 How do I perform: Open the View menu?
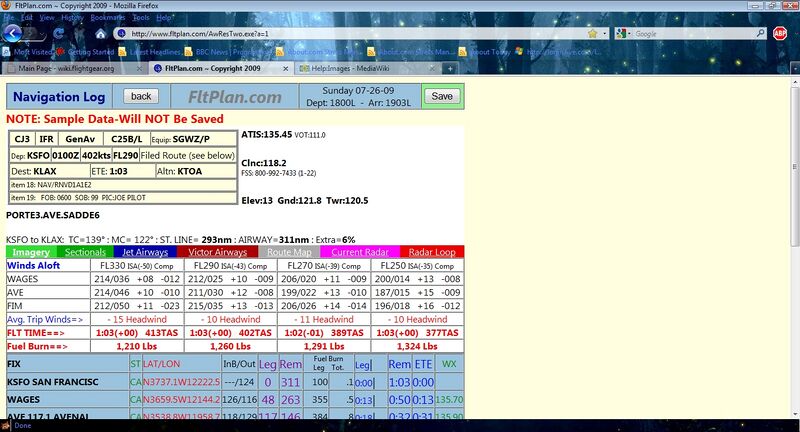47,17
